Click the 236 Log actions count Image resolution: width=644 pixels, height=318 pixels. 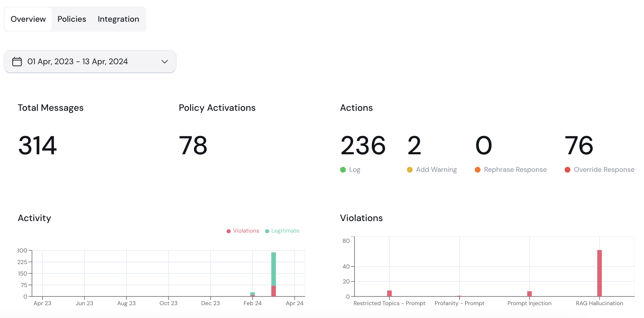[363, 145]
